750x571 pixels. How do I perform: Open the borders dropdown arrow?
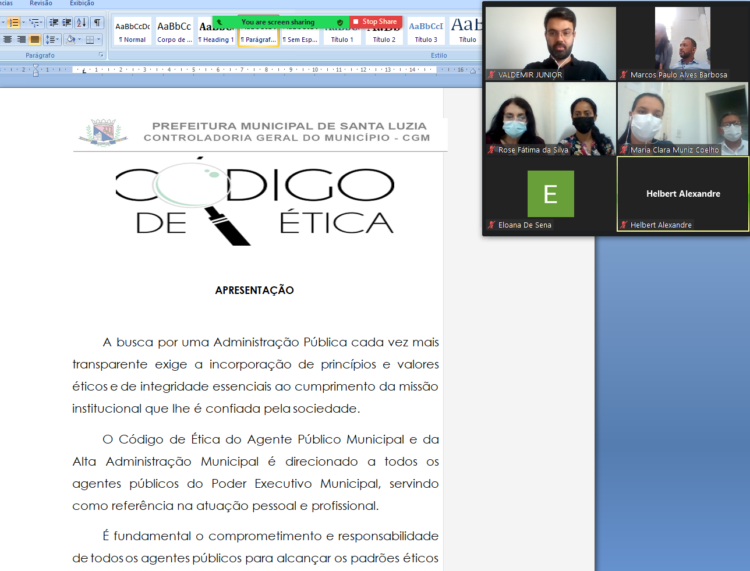(99, 40)
